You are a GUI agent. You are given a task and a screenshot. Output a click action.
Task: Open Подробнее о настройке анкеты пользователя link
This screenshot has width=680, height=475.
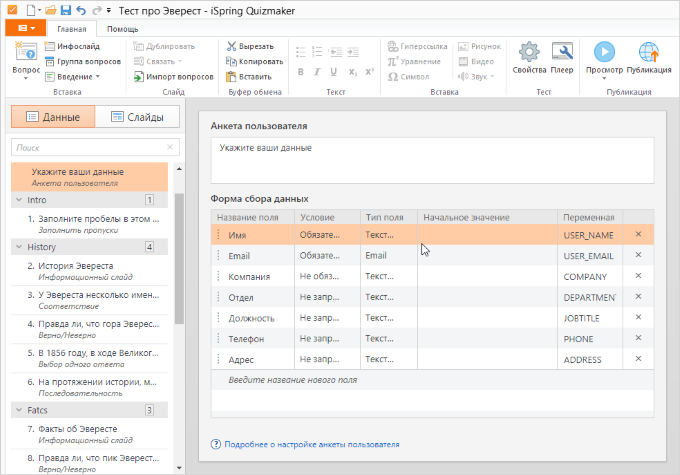(311, 444)
